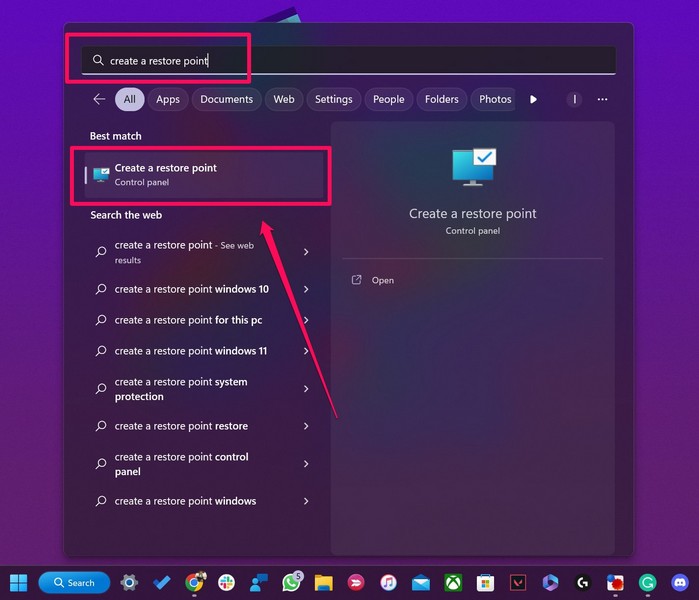The image size is (699, 600).
Task: Open File Explorer folder icon
Action: tap(324, 583)
